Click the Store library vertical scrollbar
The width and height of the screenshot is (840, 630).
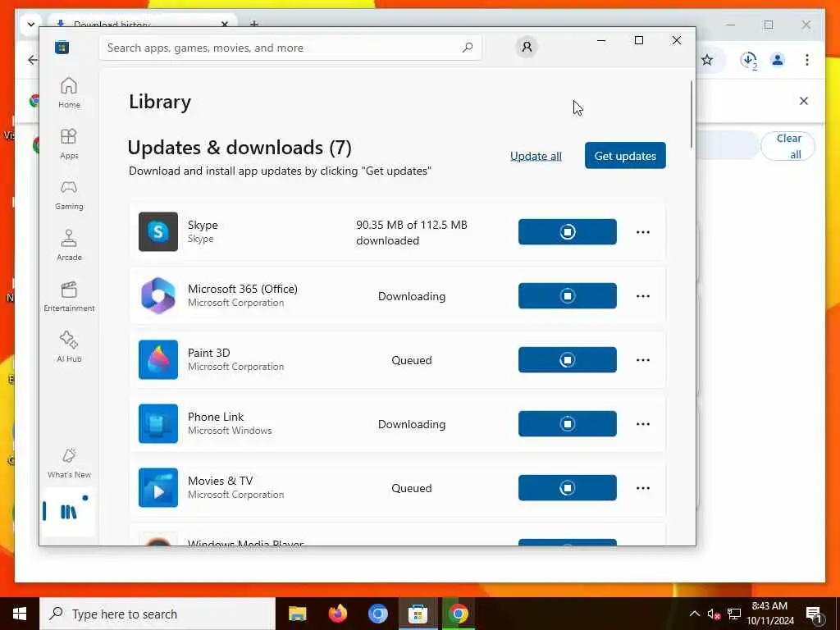pos(691,114)
